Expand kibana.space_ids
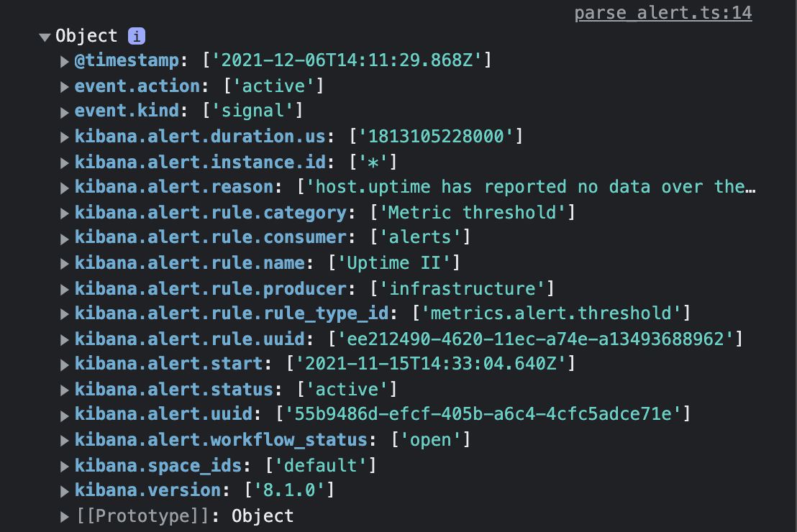This screenshot has width=797, height=532. click(65, 464)
